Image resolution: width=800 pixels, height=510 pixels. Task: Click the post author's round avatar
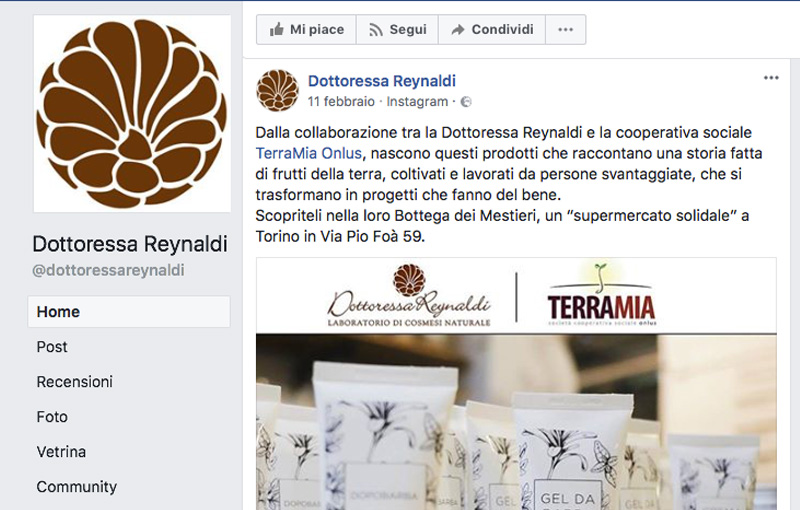(x=278, y=90)
